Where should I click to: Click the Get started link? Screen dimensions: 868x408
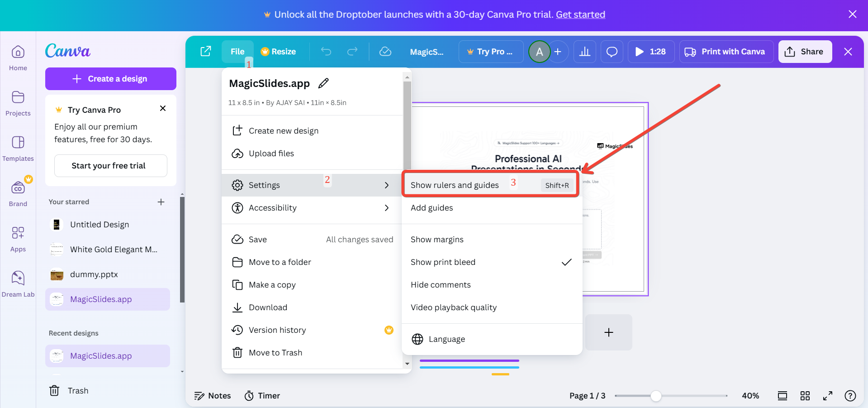pos(580,14)
